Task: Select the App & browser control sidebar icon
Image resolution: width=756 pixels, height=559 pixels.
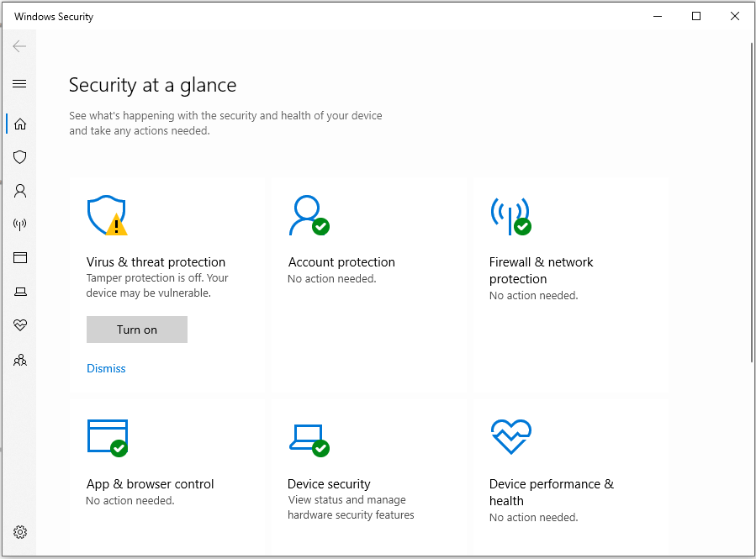Action: tap(19, 258)
